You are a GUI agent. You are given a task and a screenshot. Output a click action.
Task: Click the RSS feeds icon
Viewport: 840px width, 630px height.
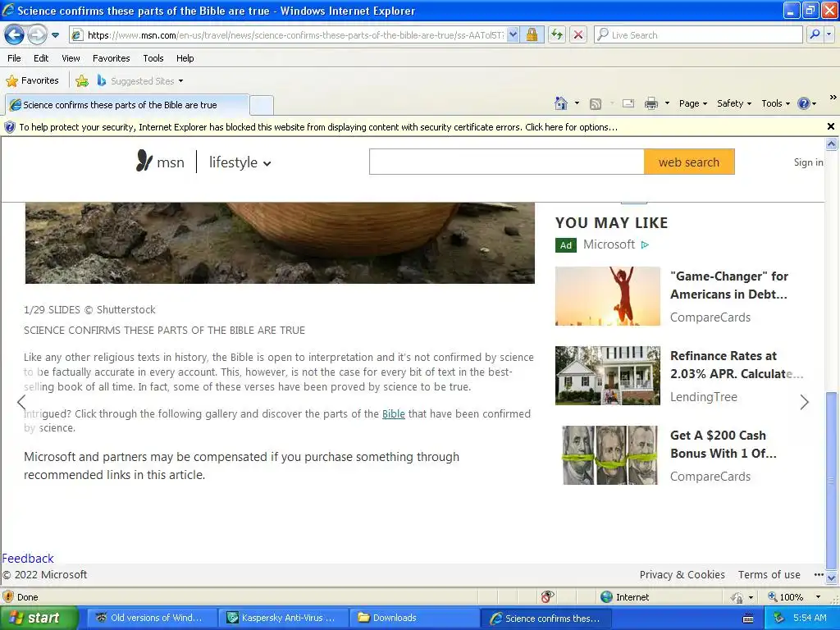tap(596, 104)
